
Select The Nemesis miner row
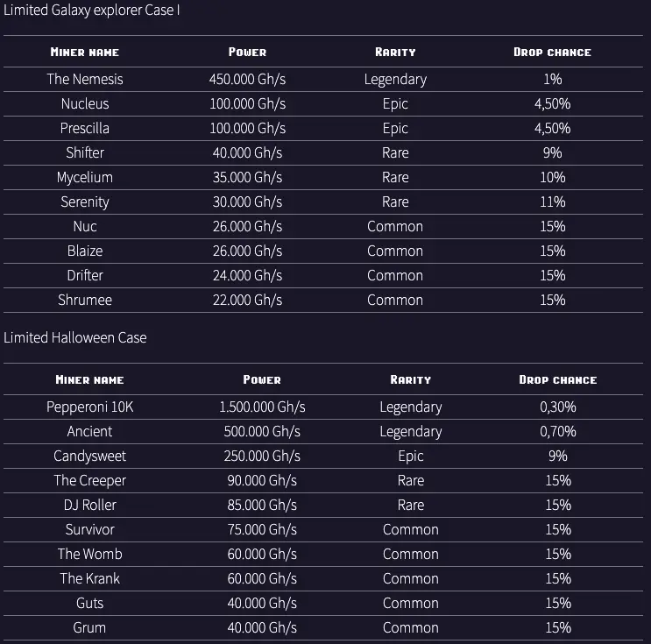(323, 80)
